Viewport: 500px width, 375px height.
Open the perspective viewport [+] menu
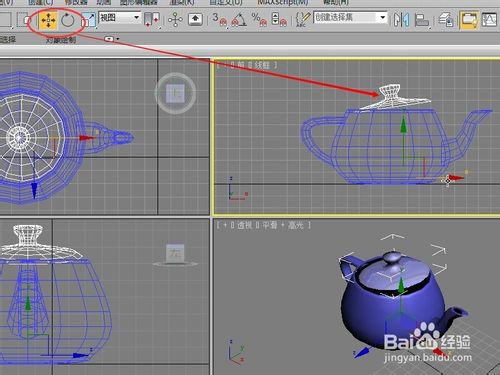[x=225, y=225]
